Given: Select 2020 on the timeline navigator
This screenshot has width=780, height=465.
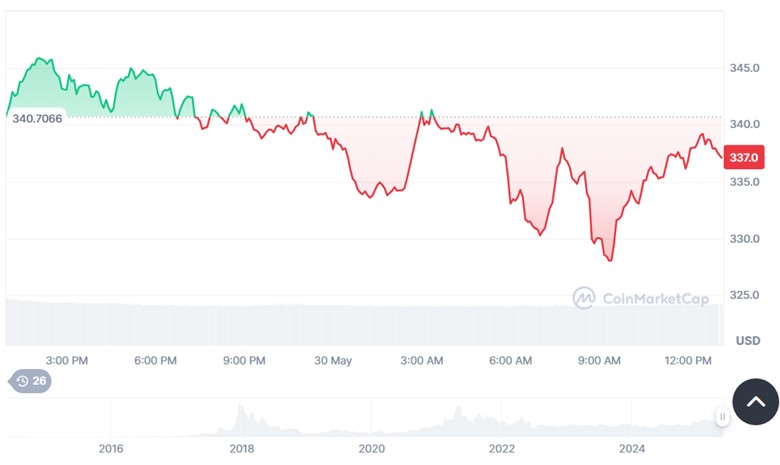Looking at the screenshot, I should click(371, 449).
